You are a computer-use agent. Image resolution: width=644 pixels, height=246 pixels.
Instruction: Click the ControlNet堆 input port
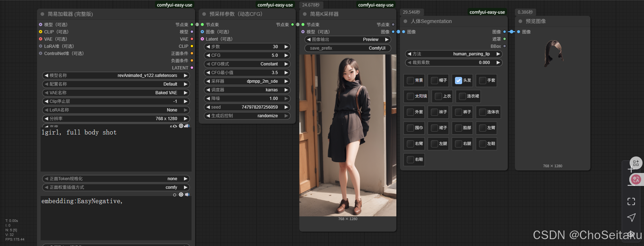click(x=41, y=53)
